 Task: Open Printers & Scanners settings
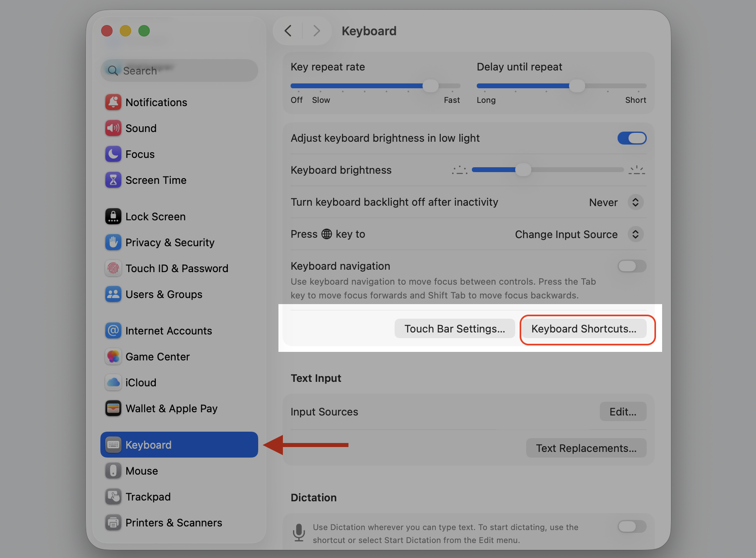click(179, 523)
